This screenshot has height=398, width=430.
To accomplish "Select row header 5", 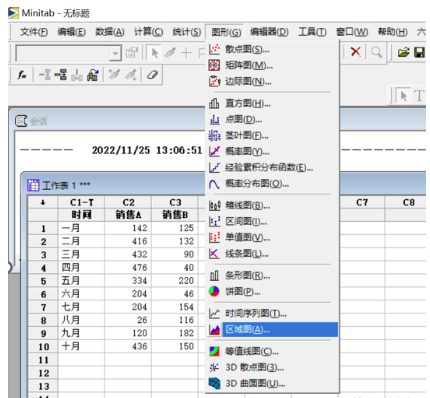I will pyautogui.click(x=43, y=281).
